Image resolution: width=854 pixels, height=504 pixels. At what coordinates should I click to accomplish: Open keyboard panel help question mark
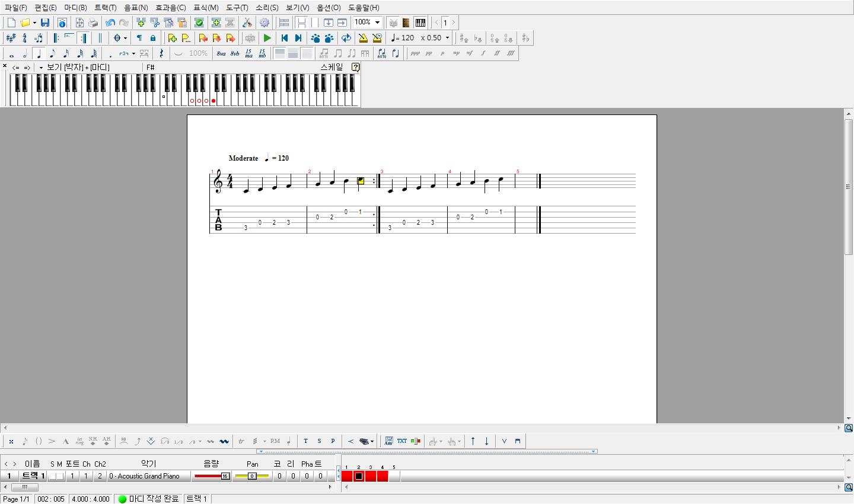coord(355,68)
